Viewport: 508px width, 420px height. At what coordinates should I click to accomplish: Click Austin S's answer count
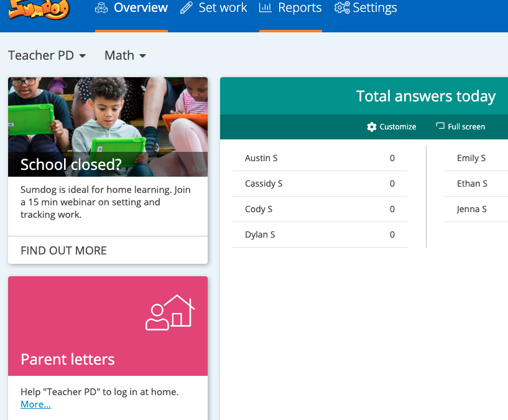coord(392,158)
